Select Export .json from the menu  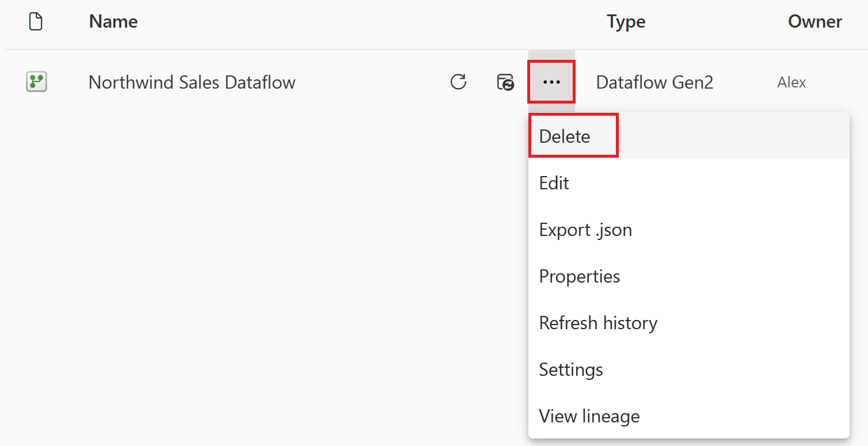pos(585,229)
